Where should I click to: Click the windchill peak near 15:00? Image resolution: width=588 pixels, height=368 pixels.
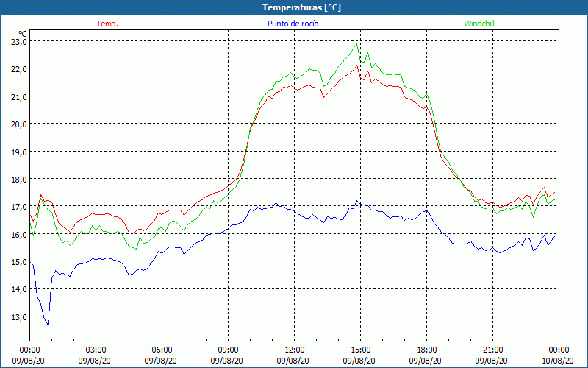point(356,44)
